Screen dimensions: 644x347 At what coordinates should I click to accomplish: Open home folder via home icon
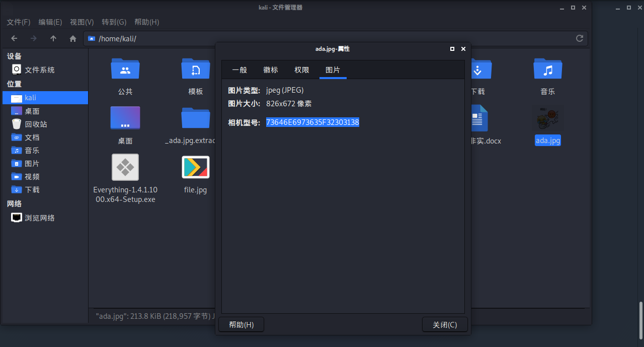(x=73, y=38)
